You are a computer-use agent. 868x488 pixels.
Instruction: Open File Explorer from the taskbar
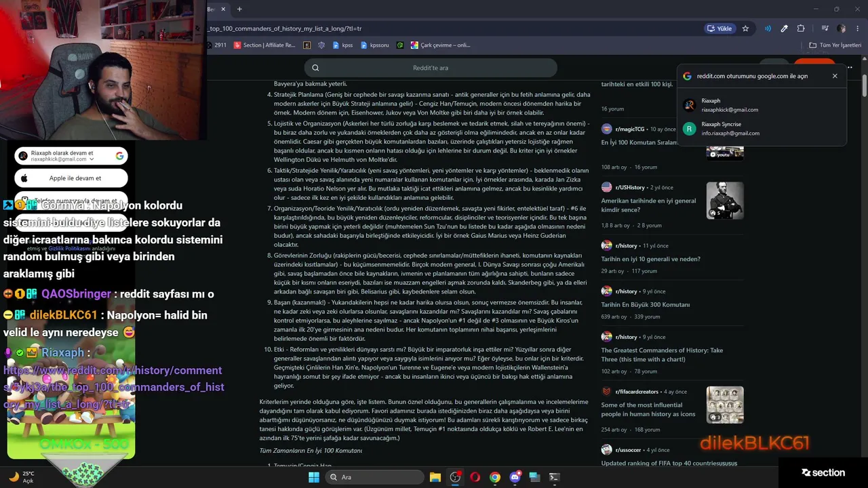435,477
